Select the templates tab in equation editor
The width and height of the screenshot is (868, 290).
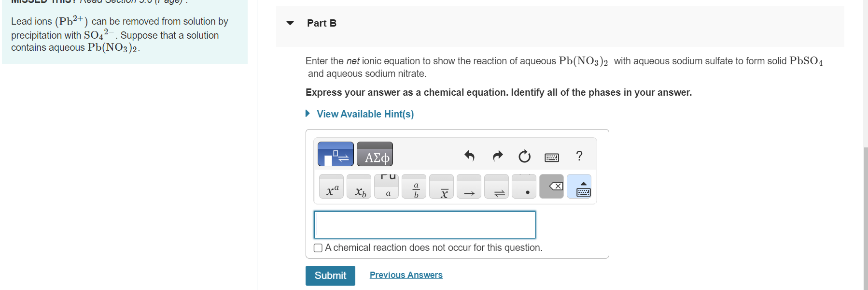click(x=336, y=154)
